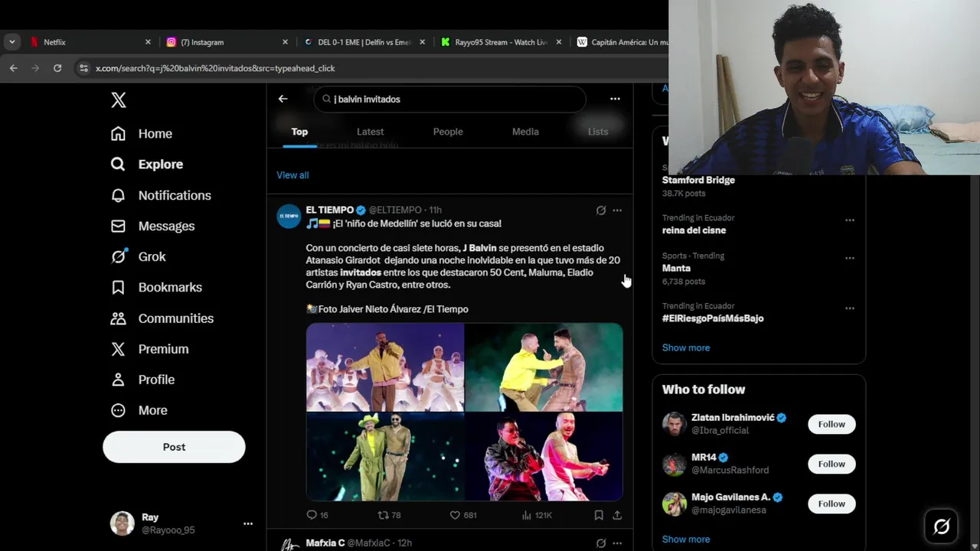Open floating Grok button in corner
The height and width of the screenshot is (551, 980).
click(942, 527)
